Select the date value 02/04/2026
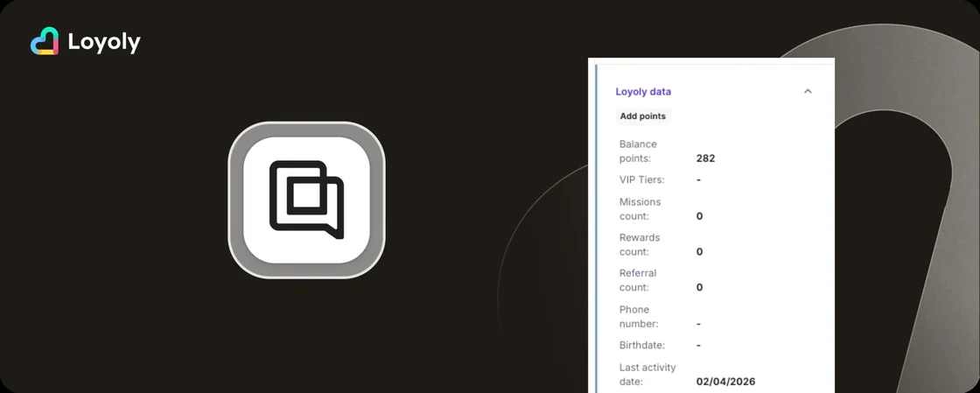The image size is (980, 393). 725,381
